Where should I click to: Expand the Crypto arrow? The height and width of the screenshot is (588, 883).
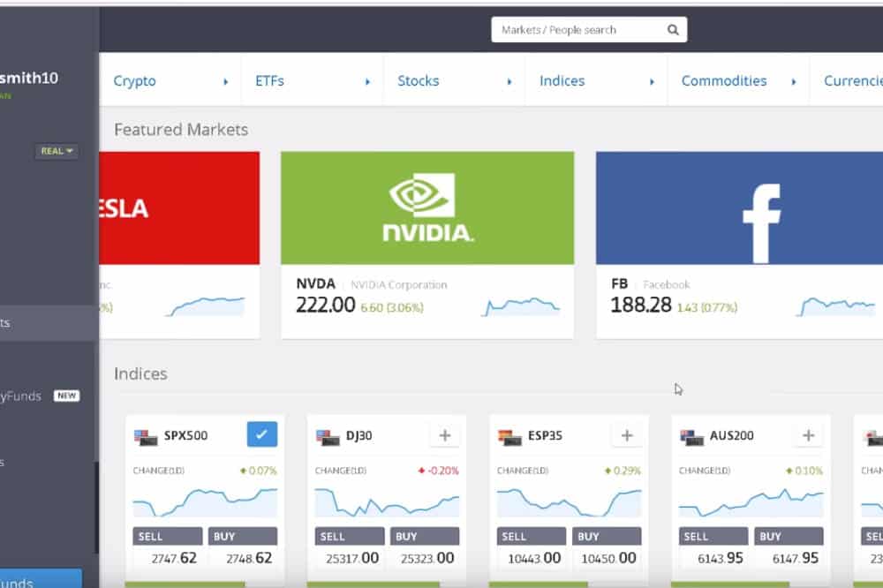click(x=226, y=81)
